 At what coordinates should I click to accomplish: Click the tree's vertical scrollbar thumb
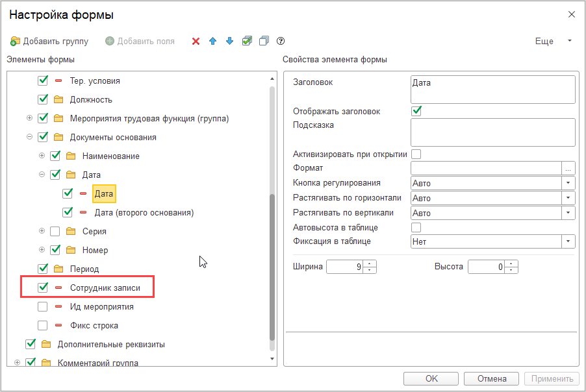tap(272, 267)
